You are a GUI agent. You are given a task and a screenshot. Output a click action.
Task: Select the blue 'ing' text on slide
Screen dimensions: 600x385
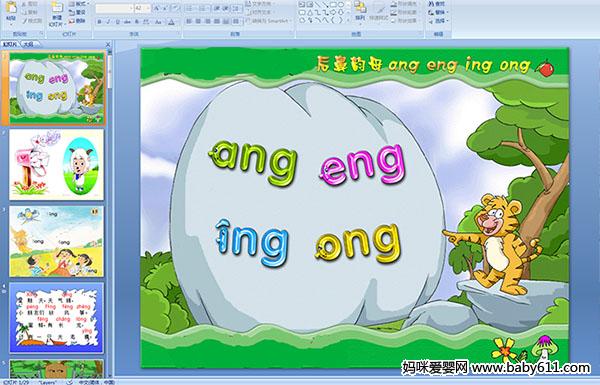(251, 242)
